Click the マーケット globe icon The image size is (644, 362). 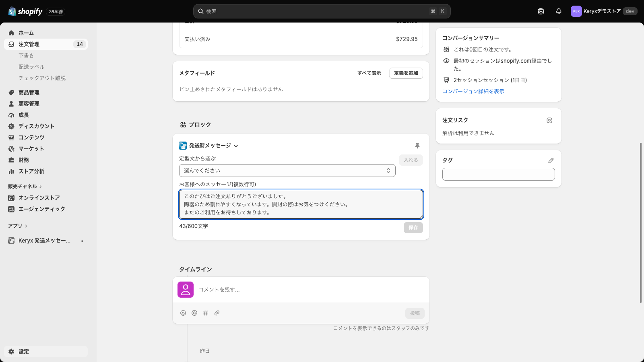click(11, 149)
